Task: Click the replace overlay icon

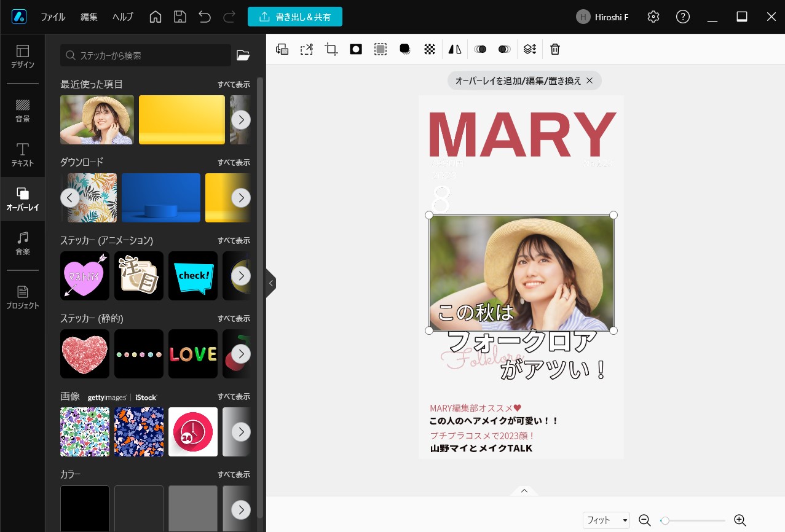Action: coord(282,50)
